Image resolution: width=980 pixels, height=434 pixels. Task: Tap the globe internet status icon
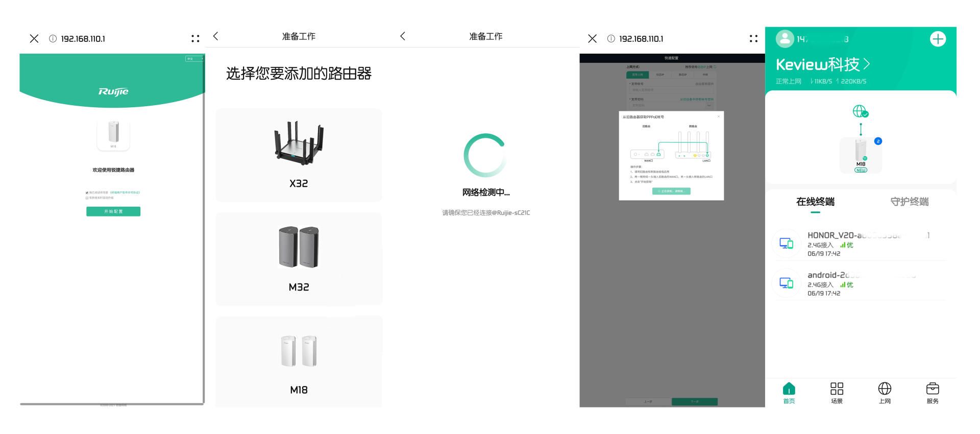[x=860, y=111]
